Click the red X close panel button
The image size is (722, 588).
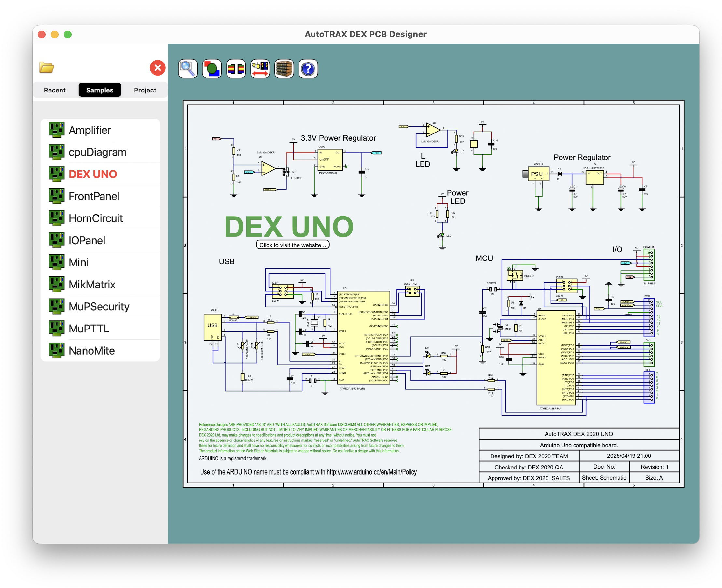pyautogui.click(x=158, y=68)
